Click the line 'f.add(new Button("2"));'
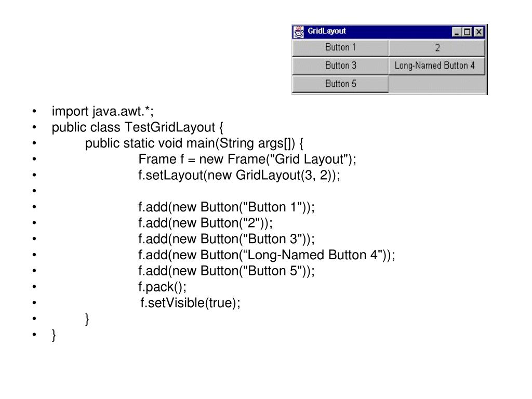 pyautogui.click(x=205, y=223)
